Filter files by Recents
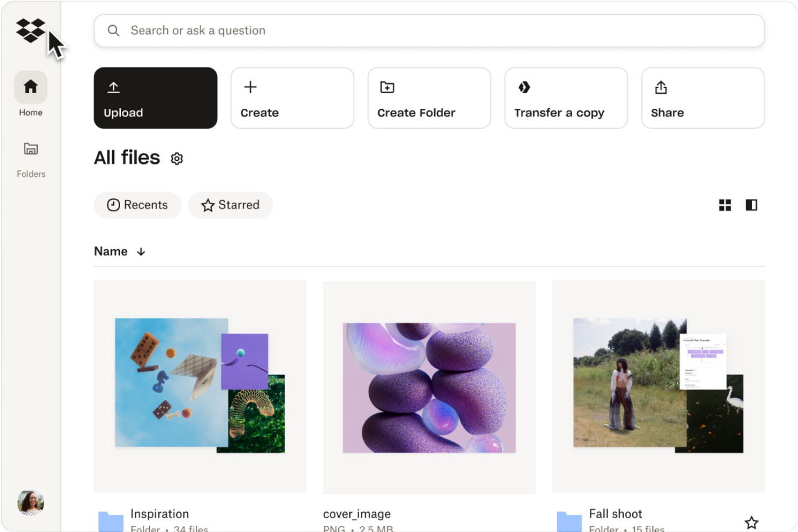Image resolution: width=798 pixels, height=532 pixels. pyautogui.click(x=137, y=205)
